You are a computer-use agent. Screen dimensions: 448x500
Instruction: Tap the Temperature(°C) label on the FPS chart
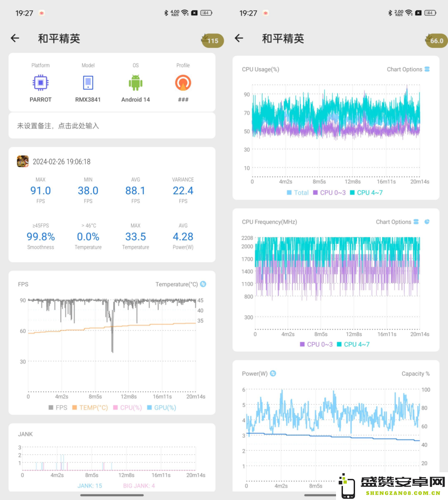pyautogui.click(x=177, y=284)
